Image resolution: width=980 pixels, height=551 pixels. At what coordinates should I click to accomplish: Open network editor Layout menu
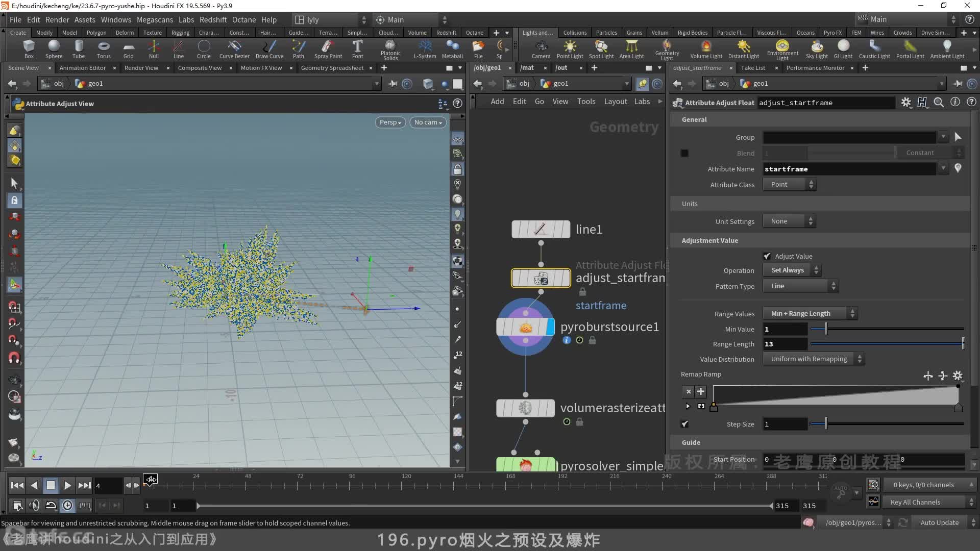point(616,102)
